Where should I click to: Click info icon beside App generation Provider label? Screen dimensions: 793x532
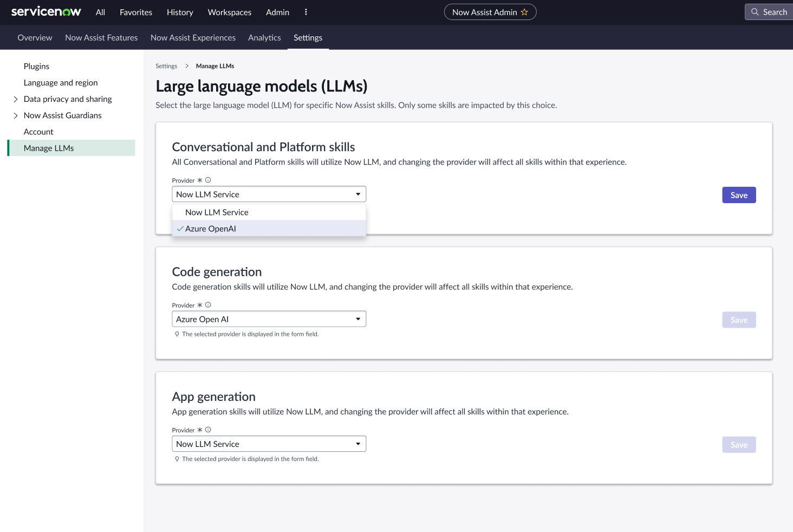coord(208,430)
